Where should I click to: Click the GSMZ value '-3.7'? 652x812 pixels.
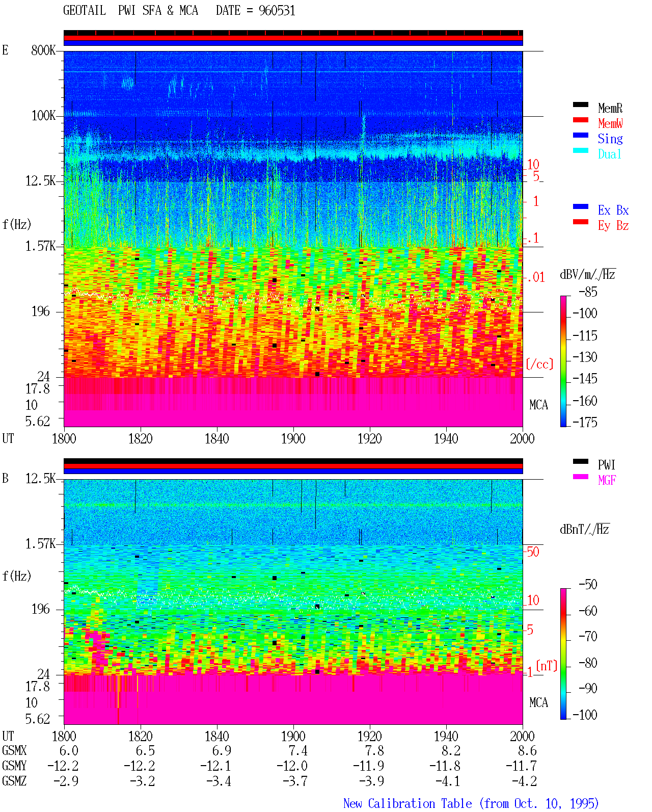[295, 781]
